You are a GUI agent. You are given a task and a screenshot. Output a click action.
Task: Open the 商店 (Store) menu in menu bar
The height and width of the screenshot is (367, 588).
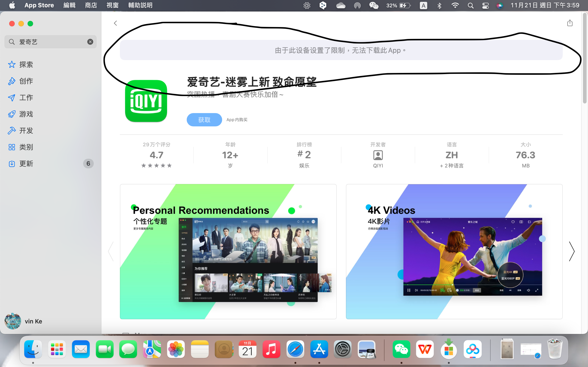point(91,5)
